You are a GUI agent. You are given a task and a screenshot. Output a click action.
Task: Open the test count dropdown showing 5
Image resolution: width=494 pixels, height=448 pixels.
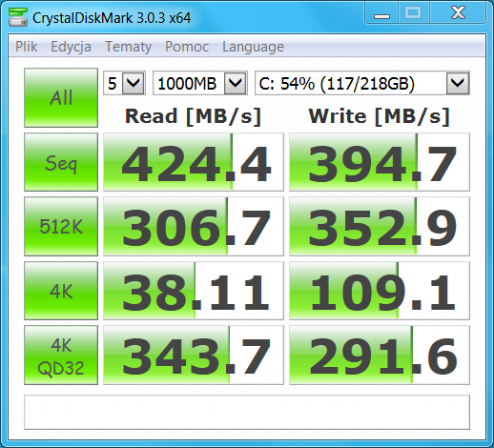click(124, 83)
